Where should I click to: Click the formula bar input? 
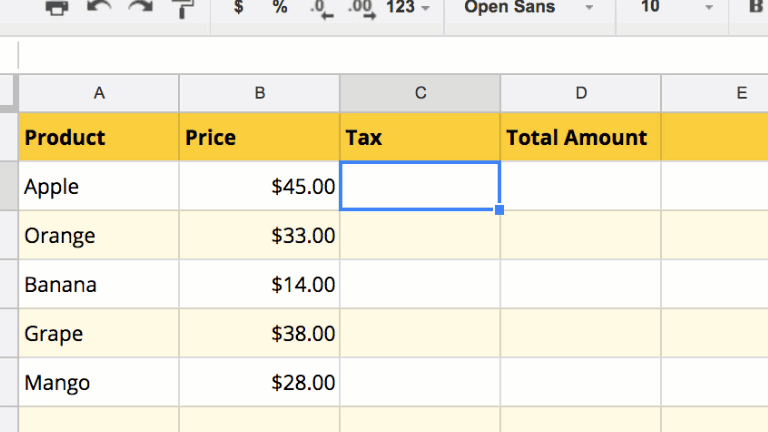point(393,55)
